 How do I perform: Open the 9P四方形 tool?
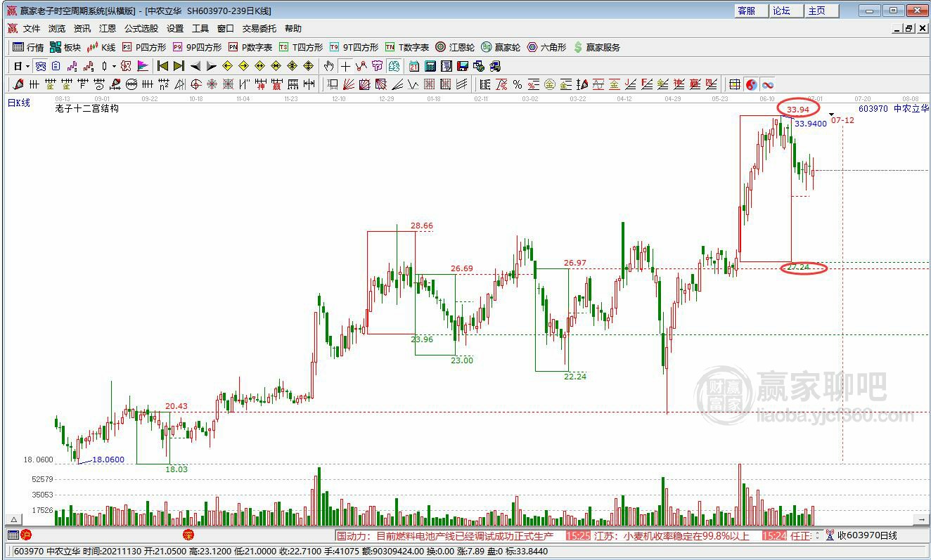click(x=197, y=47)
